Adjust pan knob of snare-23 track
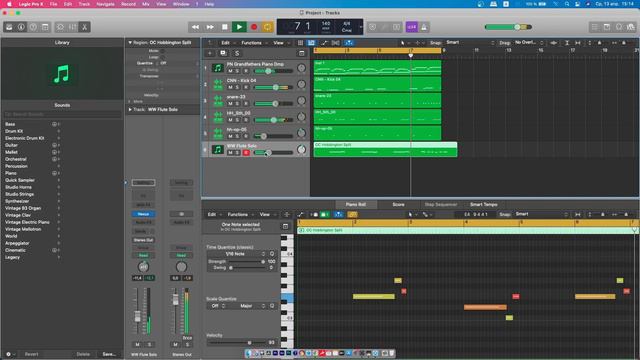Image resolution: width=640 pixels, height=360 pixels. click(x=301, y=101)
